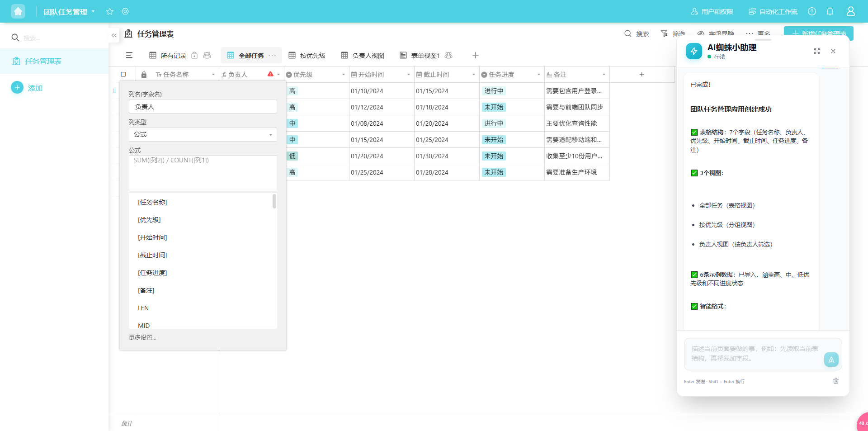
Task: Open 筛选 filter tool
Action: pos(673,33)
